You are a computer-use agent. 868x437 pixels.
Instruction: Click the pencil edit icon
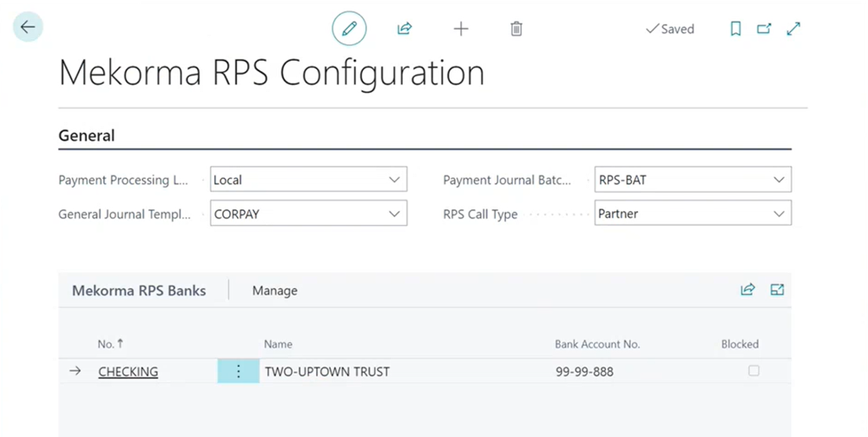click(349, 29)
